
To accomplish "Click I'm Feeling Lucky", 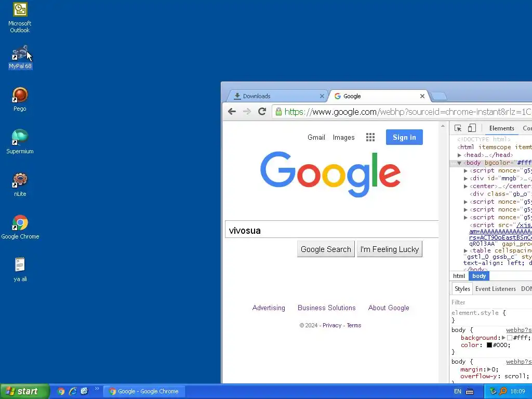I will 390,249.
